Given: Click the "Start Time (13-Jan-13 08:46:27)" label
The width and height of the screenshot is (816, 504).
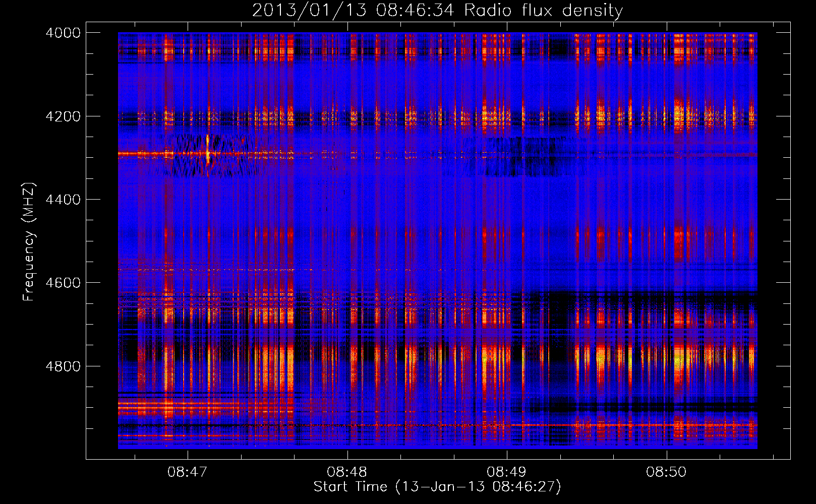Looking at the screenshot, I should (437, 487).
